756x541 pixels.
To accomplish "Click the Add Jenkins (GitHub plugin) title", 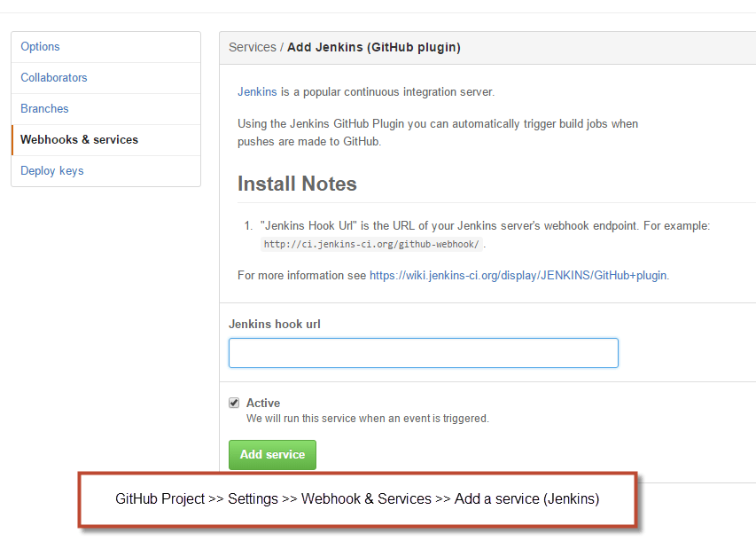I will tap(374, 47).
